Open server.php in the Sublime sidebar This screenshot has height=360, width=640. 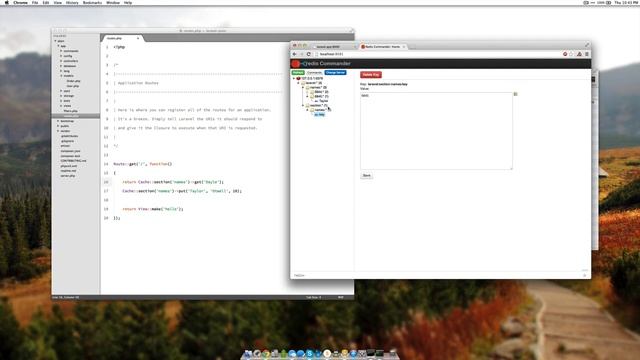point(68,176)
